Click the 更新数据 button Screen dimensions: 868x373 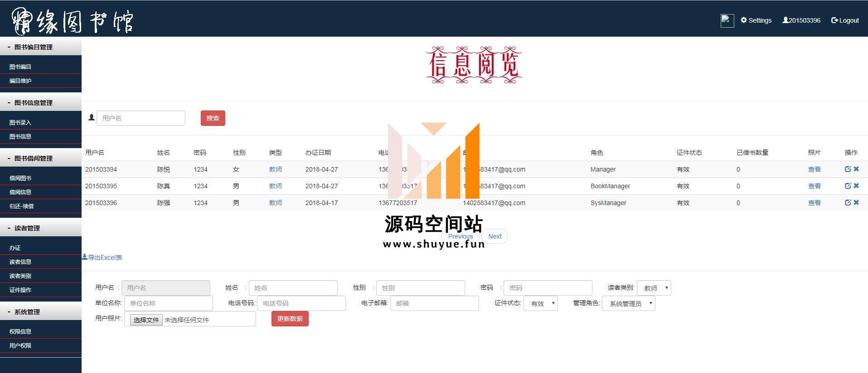tap(290, 319)
